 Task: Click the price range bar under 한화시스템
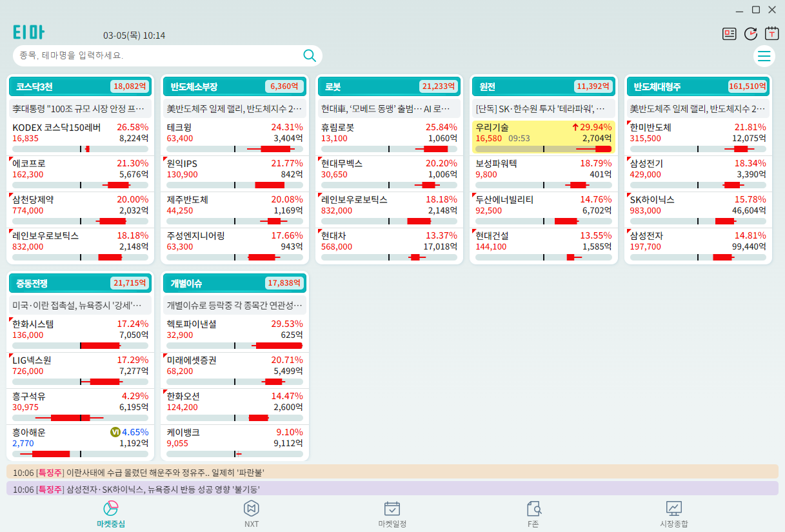click(x=80, y=346)
